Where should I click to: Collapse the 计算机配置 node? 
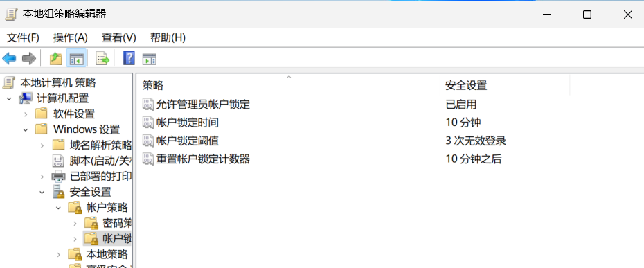coord(9,98)
